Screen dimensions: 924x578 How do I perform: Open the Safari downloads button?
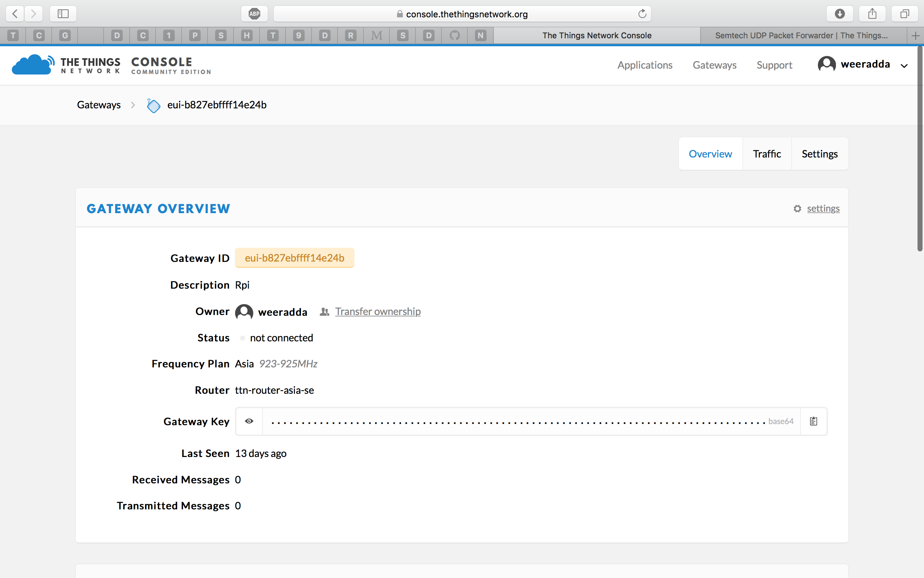tap(840, 14)
